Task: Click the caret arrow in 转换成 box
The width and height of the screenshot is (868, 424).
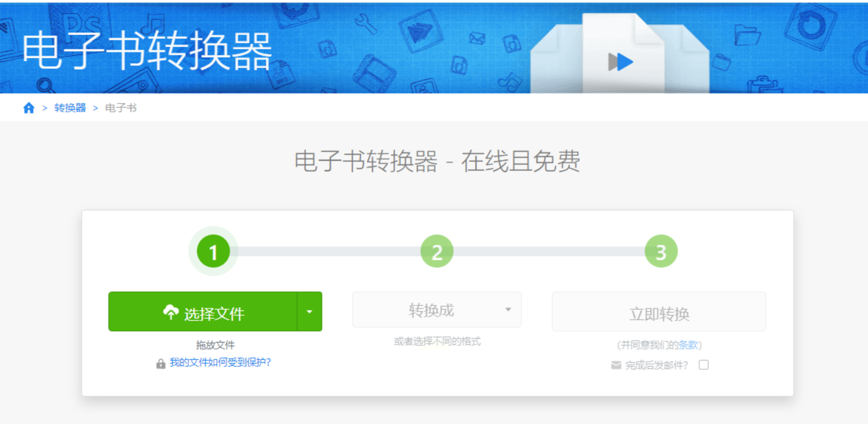Action: click(x=508, y=310)
